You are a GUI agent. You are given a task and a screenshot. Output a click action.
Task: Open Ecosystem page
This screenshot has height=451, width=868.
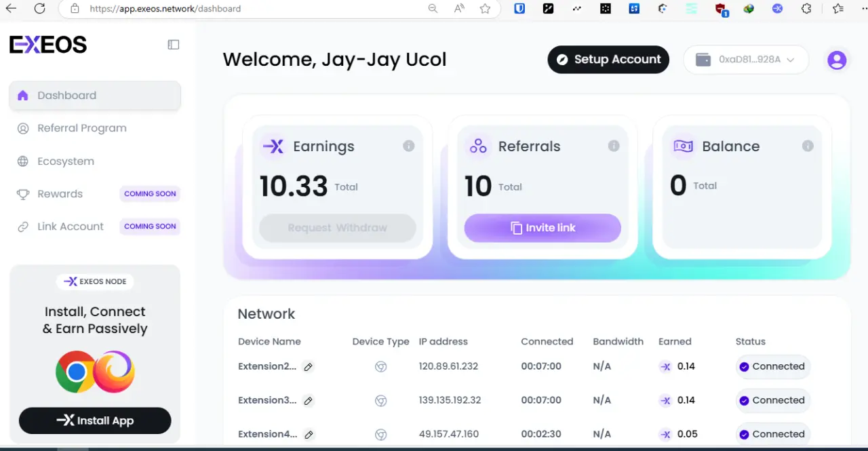pyautogui.click(x=66, y=161)
